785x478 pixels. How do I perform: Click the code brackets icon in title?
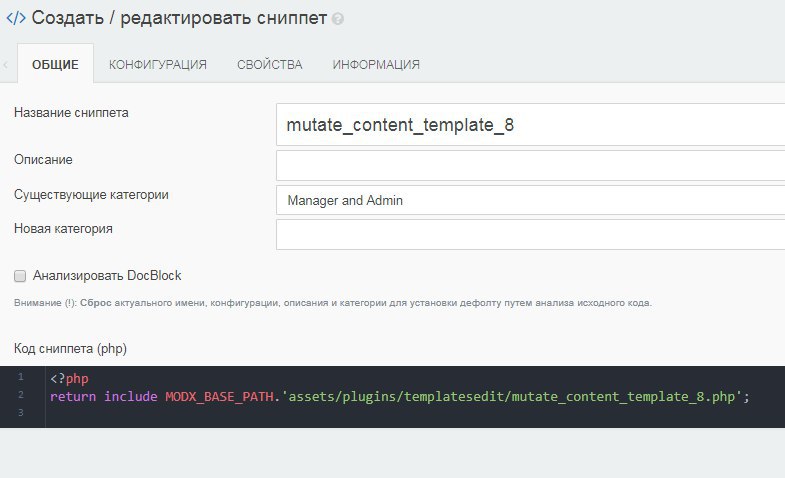16,17
